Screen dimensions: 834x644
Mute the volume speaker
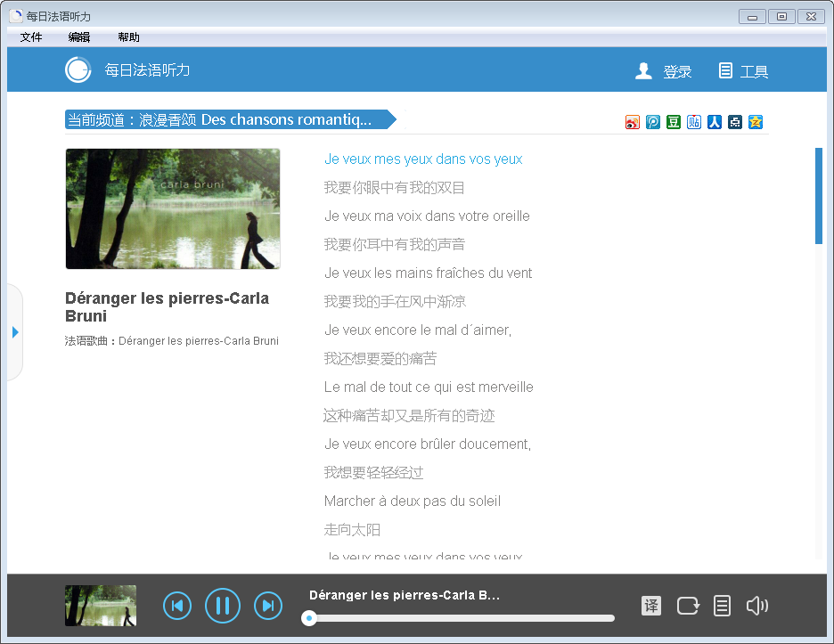tap(756, 606)
